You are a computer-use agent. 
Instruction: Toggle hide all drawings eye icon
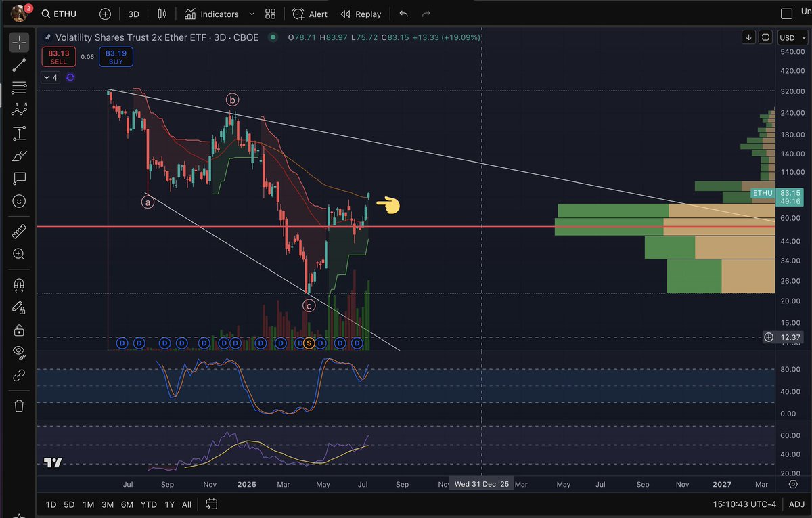tap(19, 353)
